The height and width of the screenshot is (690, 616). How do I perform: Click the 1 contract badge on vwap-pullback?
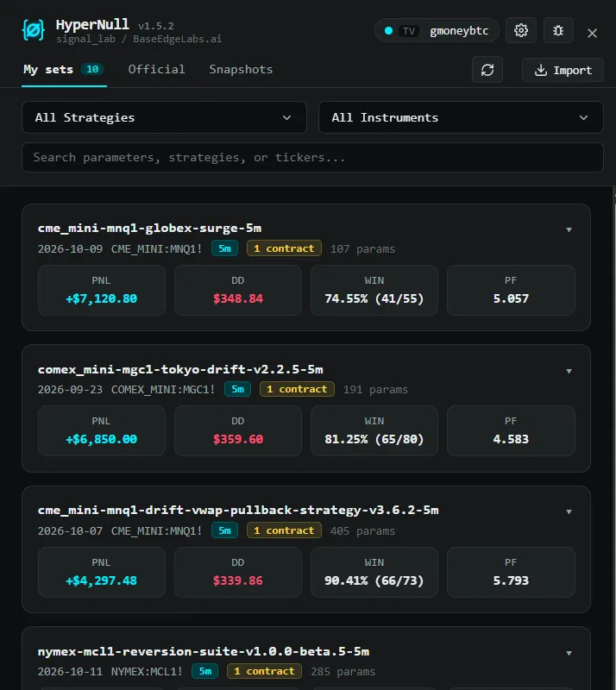click(284, 530)
